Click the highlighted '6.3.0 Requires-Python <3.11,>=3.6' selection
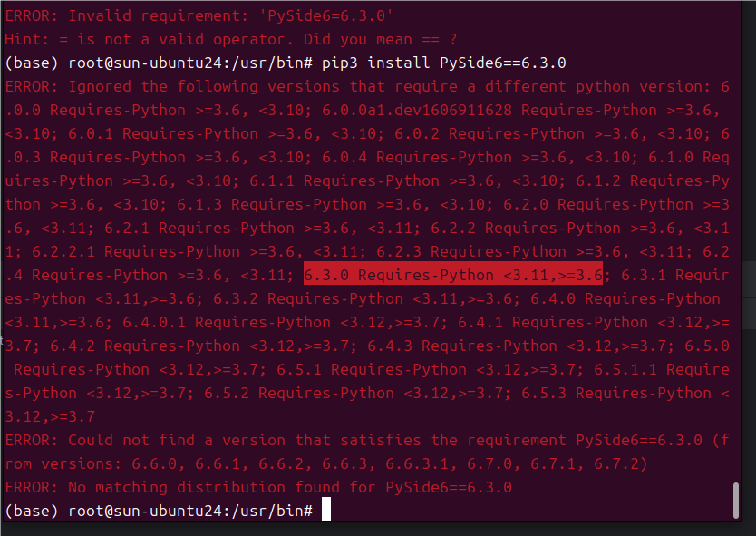Image resolution: width=756 pixels, height=536 pixels. point(453,275)
